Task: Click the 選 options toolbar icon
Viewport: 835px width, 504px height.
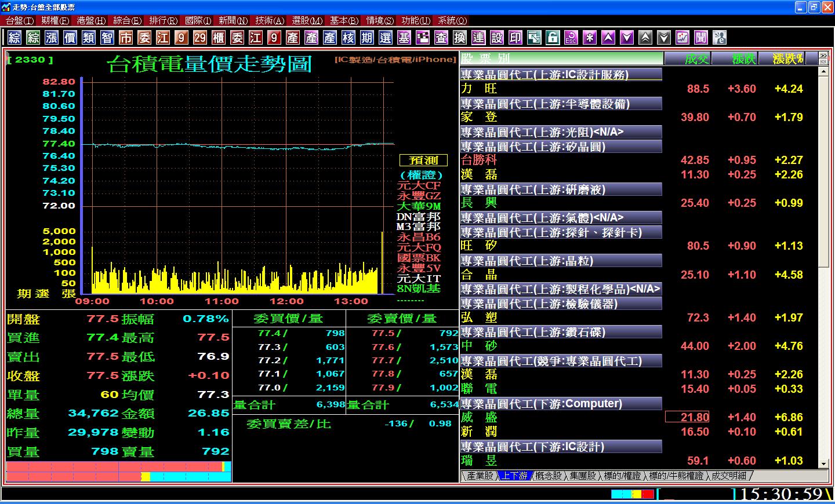Action: (x=386, y=38)
